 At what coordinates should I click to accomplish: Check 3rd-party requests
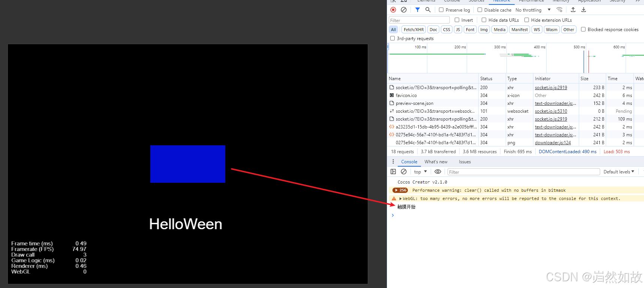[392, 38]
